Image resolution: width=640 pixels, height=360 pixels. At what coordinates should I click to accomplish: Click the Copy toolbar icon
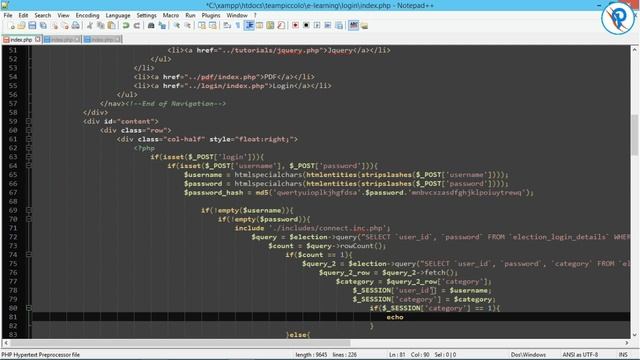click(100, 25)
